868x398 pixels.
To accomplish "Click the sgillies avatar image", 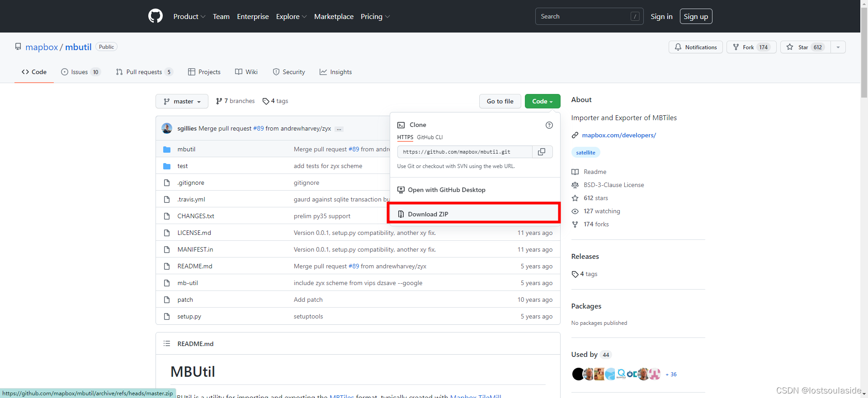I will pyautogui.click(x=167, y=128).
